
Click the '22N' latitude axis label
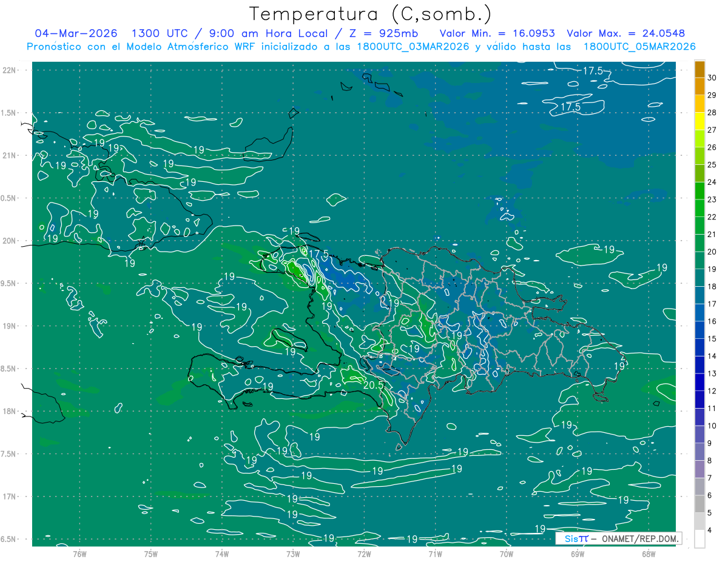pos(10,70)
